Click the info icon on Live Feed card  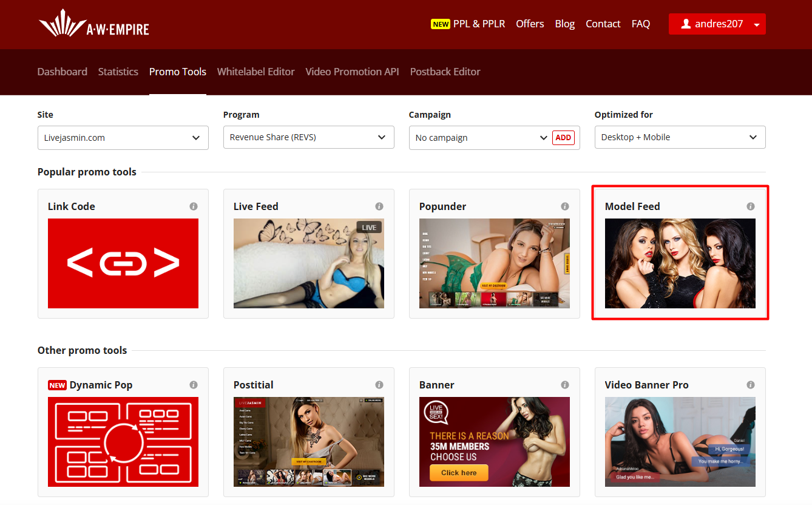pos(379,206)
